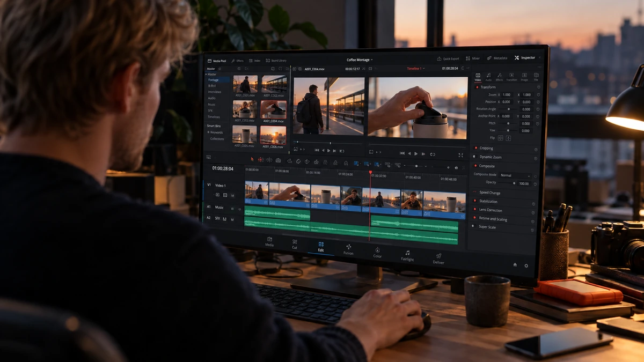
Task: Select the File tab in the Inspector
Action: pyautogui.click(x=536, y=77)
